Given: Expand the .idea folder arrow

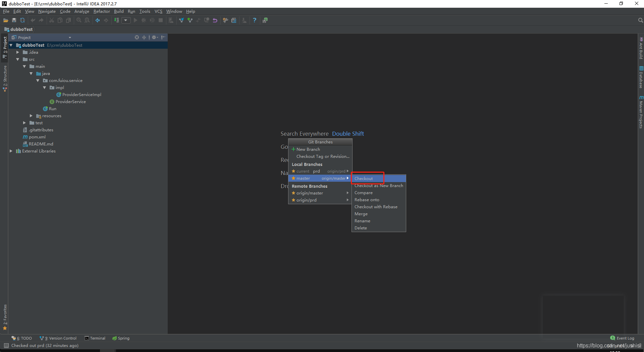Looking at the screenshot, I should point(18,52).
